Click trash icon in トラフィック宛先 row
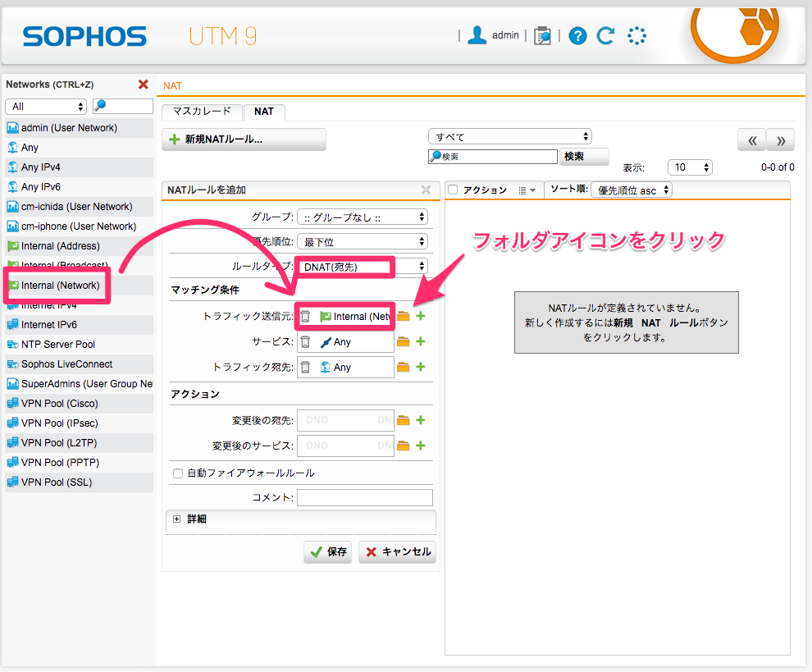Viewport: 812px width, 672px height. (x=306, y=367)
